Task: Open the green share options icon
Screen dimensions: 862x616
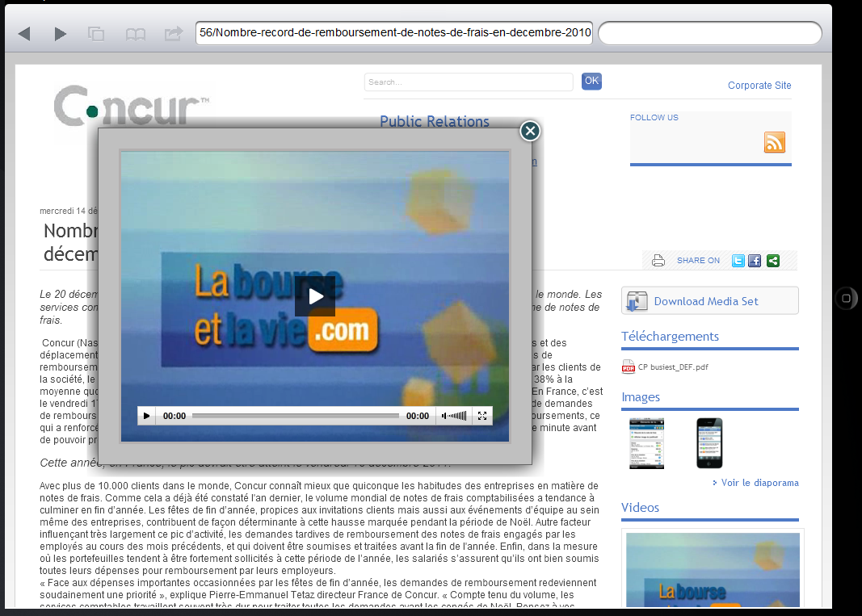Action: coord(773,261)
